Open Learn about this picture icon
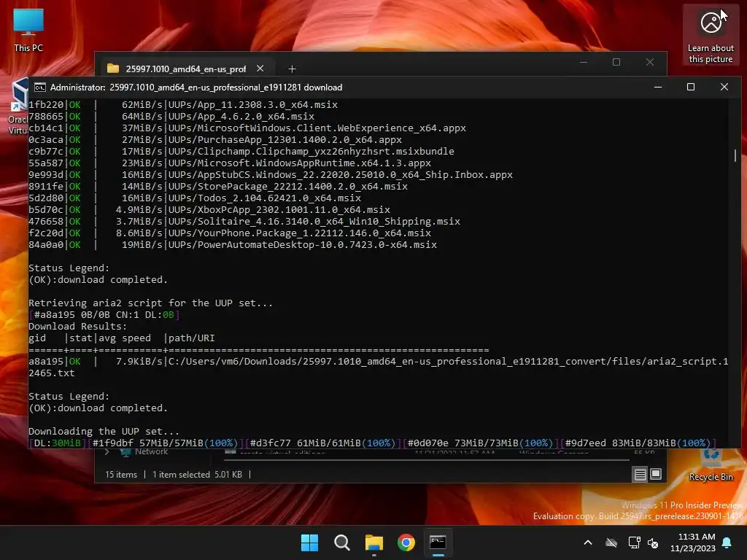 (x=711, y=35)
